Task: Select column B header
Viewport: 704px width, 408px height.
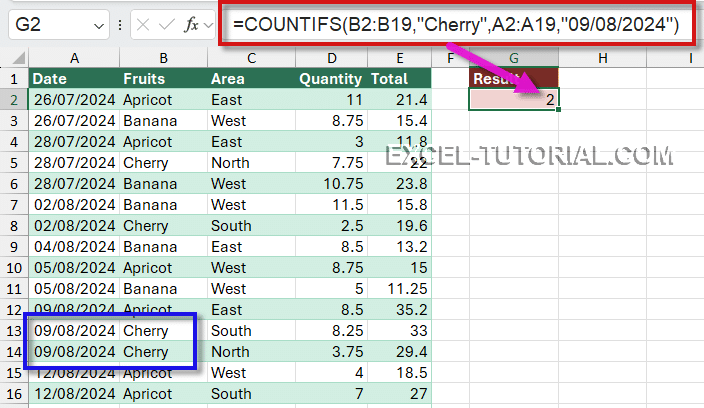Action: pos(163,58)
